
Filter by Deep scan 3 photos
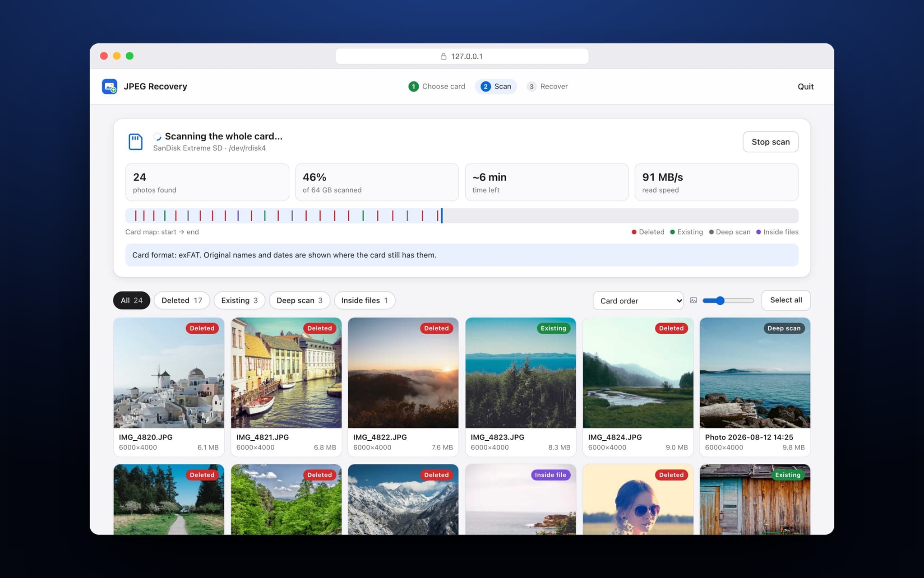pos(300,300)
